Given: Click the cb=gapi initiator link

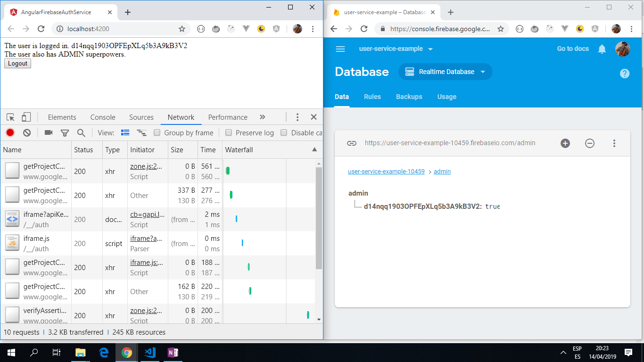Looking at the screenshot, I should tap(148, 214).
